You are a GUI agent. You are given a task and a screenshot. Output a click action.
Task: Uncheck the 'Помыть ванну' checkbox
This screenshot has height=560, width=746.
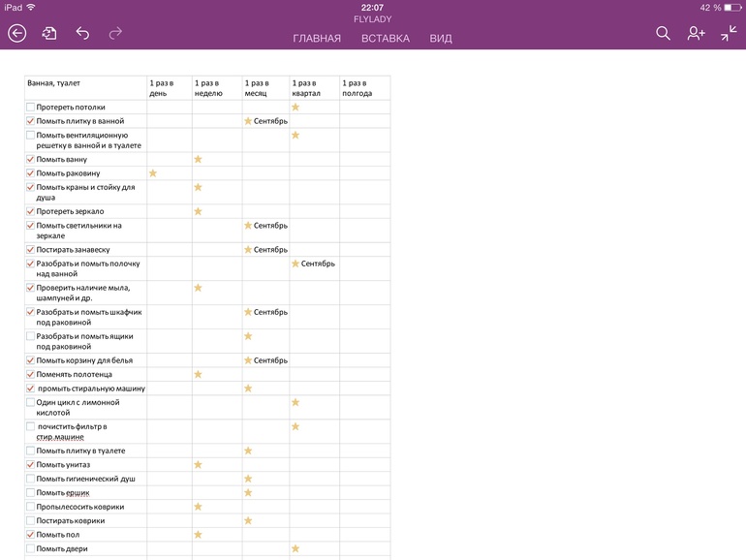click(x=31, y=159)
